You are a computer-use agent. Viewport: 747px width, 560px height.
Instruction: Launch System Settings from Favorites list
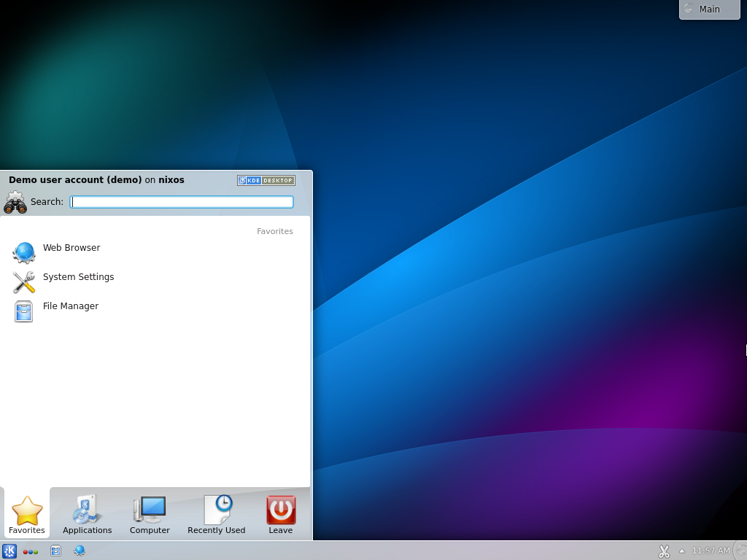tap(156, 281)
